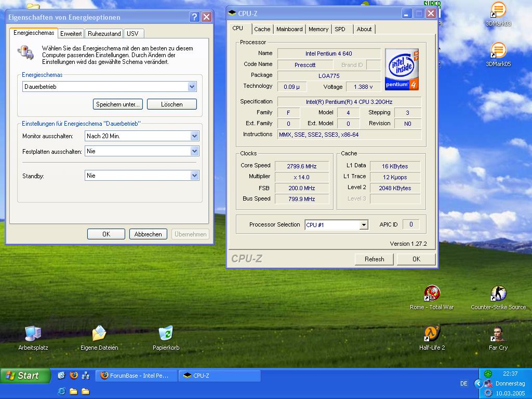Click the Abbrechen button
This screenshot has width=532, height=399.
point(148,234)
